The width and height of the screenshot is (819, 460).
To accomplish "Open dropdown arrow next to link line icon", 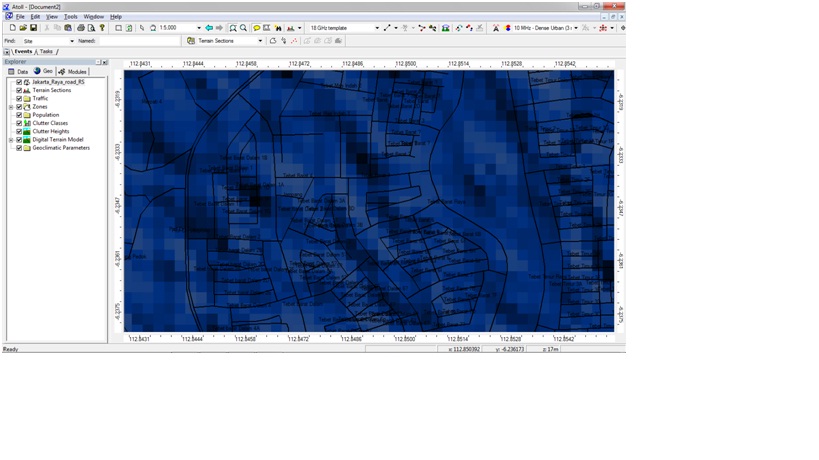I will point(396,28).
